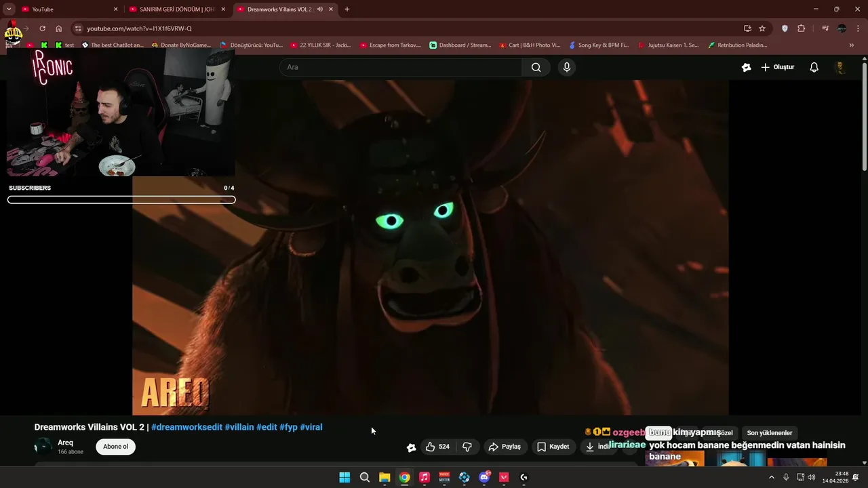Open a new browser tab
The width and height of the screenshot is (868, 488).
(347, 9)
